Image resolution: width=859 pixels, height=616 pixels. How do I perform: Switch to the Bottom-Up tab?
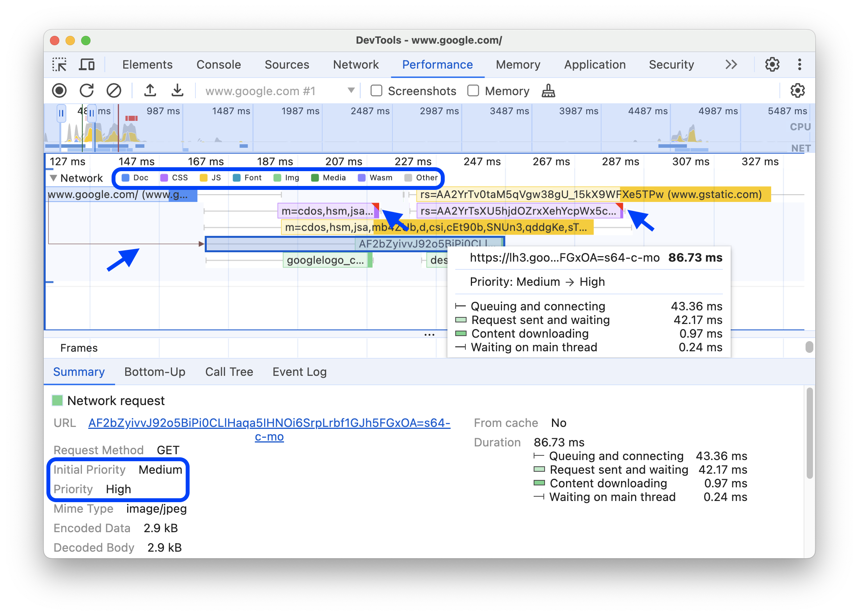click(155, 371)
